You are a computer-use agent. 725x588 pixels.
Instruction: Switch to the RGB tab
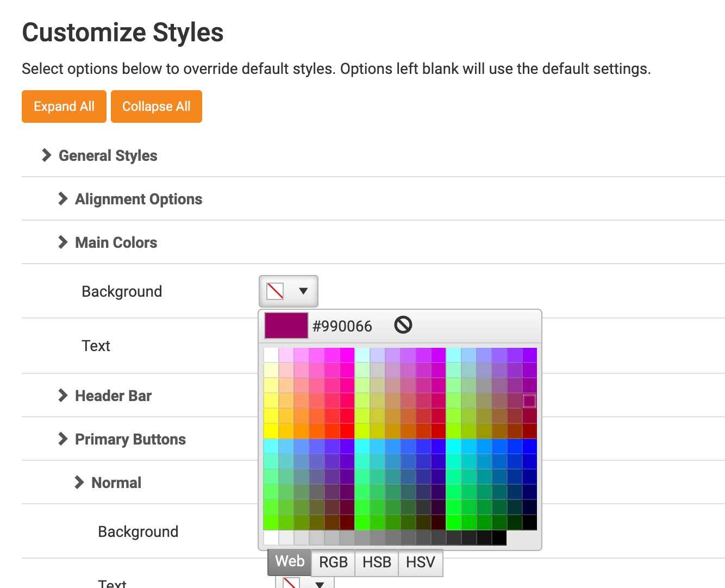333,562
